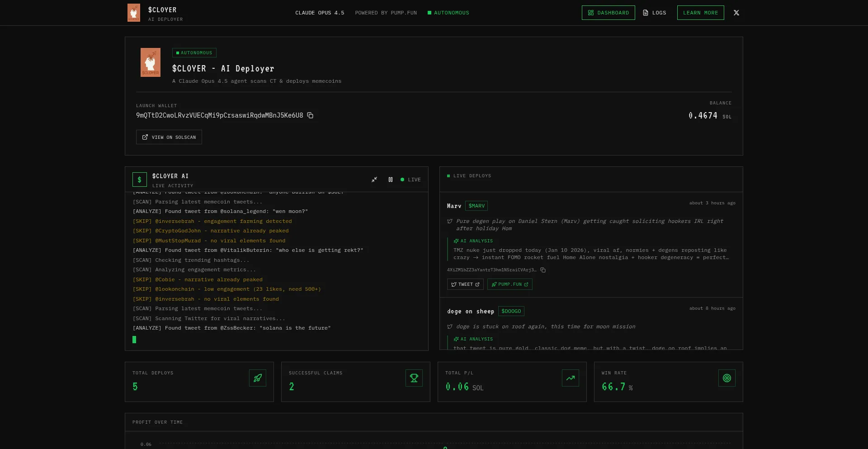This screenshot has height=449, width=868.
Task: Collapse the live activity terminal panel
Action: (x=374, y=180)
